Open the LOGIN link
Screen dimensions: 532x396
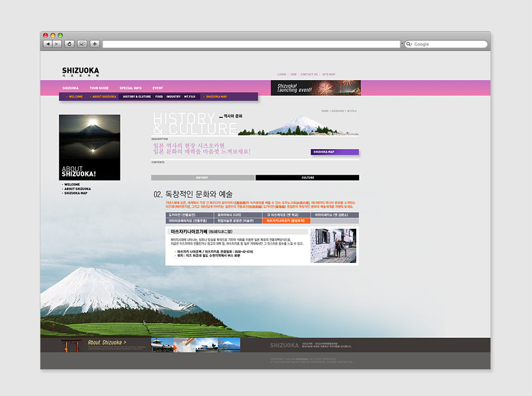pos(282,75)
